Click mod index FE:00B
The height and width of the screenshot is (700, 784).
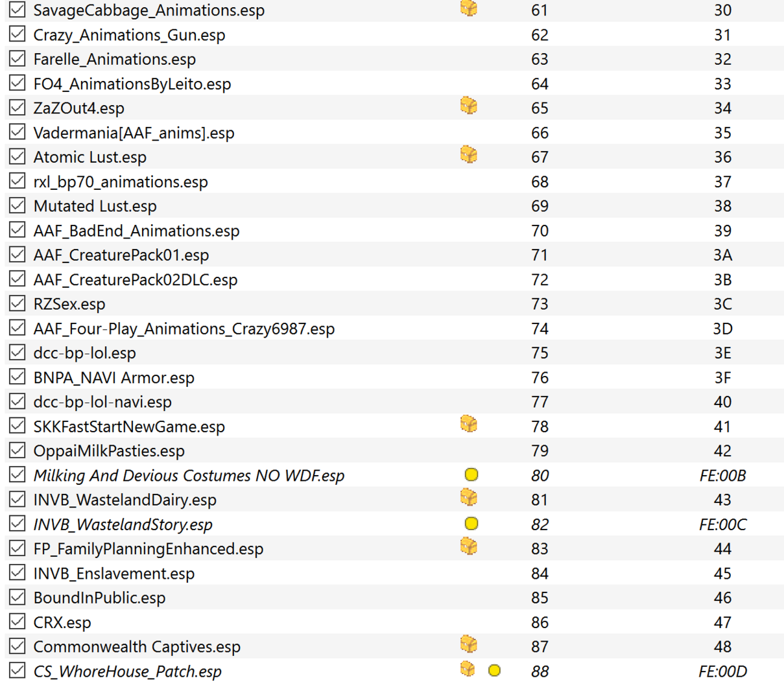coord(722,475)
